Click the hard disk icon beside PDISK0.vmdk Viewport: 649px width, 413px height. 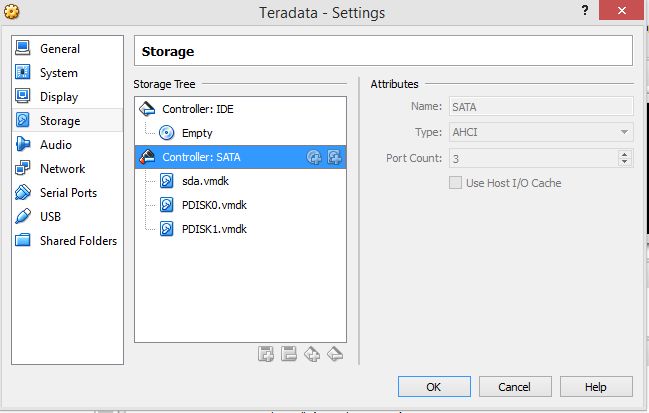[166, 205]
